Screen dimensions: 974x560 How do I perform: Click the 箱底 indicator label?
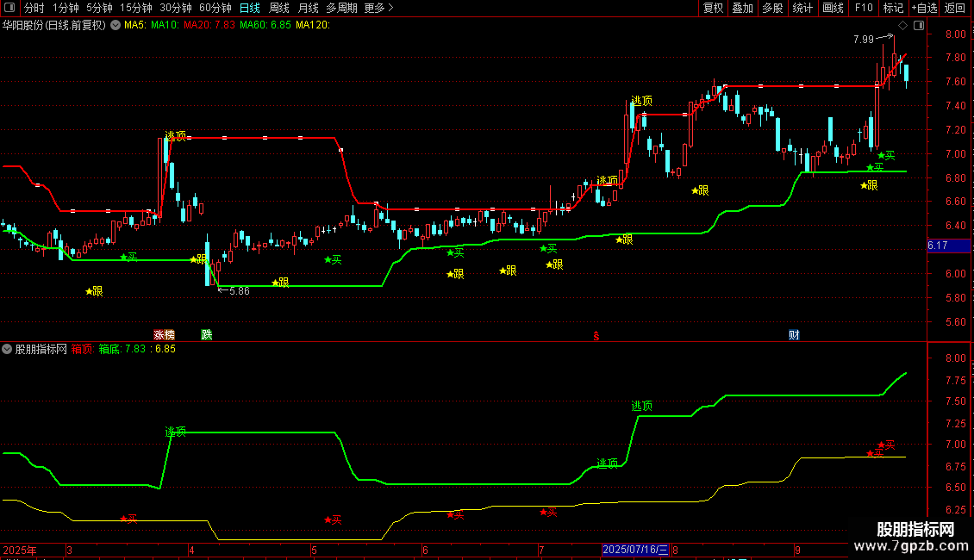[x=110, y=350]
